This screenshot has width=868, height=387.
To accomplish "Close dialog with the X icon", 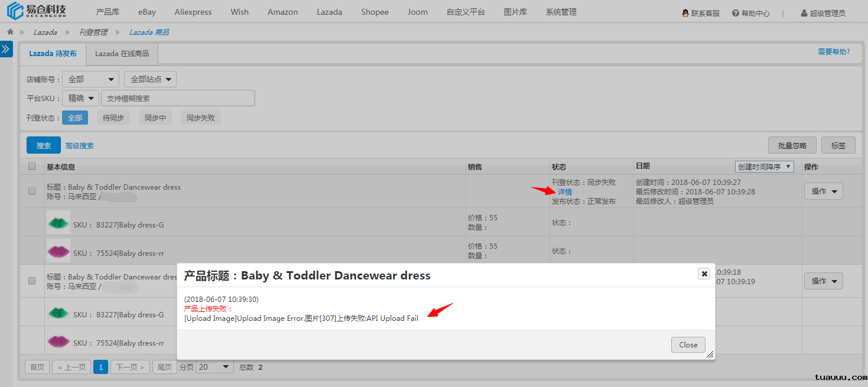I will pos(704,274).
